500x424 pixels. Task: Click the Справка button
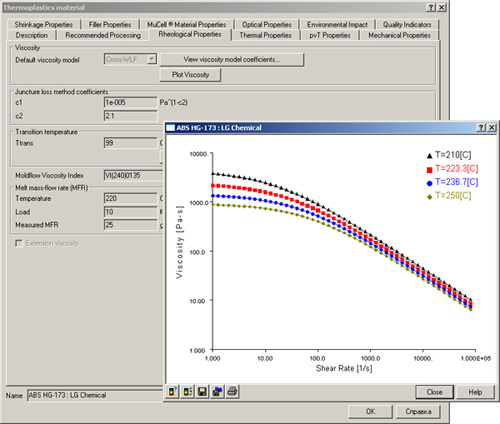point(418,412)
